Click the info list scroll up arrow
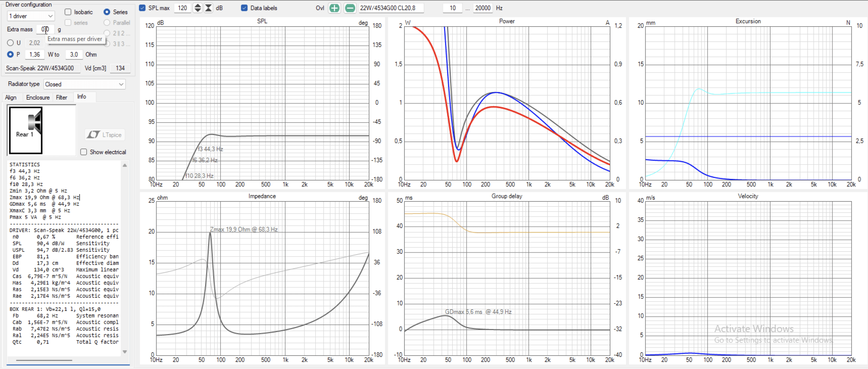Image resolution: width=868 pixels, height=369 pixels. click(125, 165)
